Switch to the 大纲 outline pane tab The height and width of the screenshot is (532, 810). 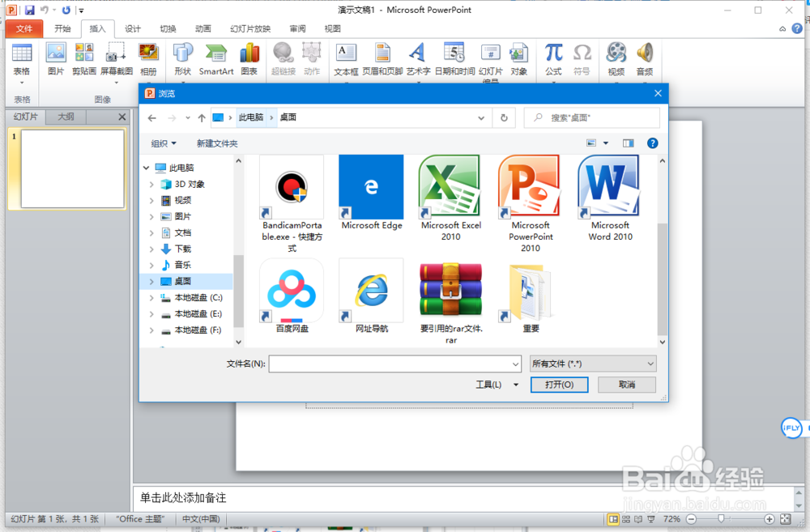point(66,117)
